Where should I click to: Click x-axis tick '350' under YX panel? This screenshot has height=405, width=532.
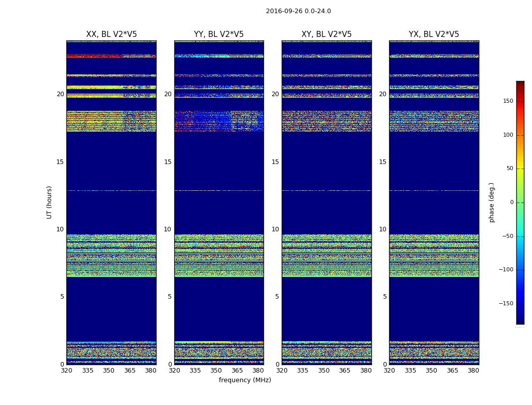[432, 371]
